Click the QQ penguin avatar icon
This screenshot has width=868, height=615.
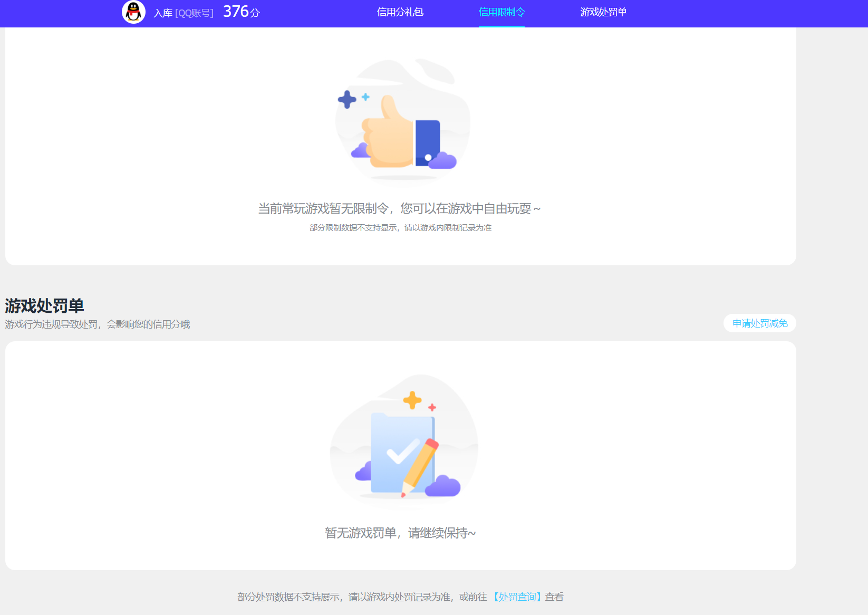click(133, 12)
